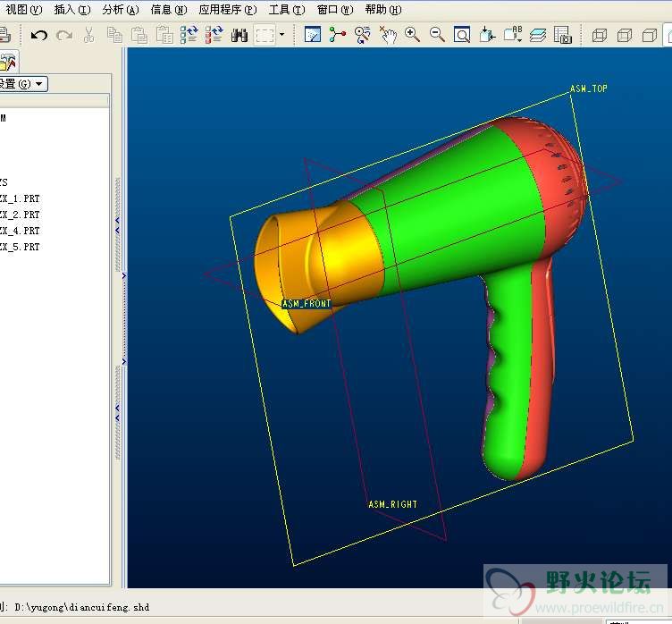The image size is (672, 624).
Task: Click the lower left-pointing sash arrow pair
Action: [117, 412]
